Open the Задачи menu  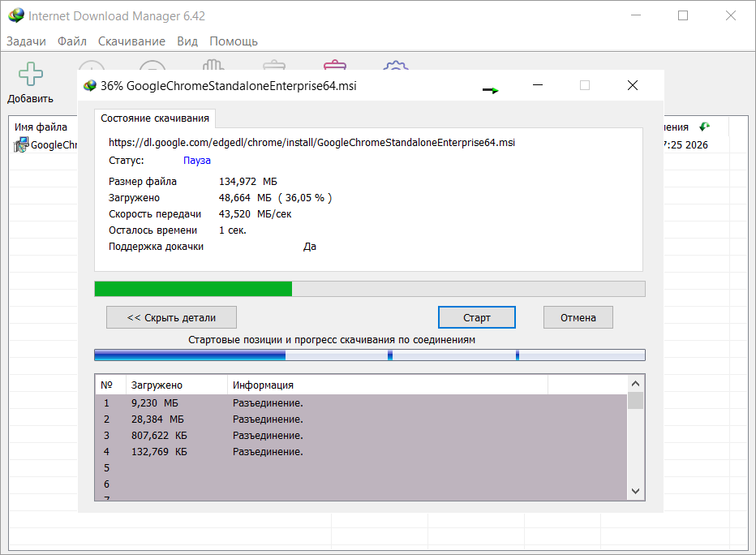tap(26, 41)
